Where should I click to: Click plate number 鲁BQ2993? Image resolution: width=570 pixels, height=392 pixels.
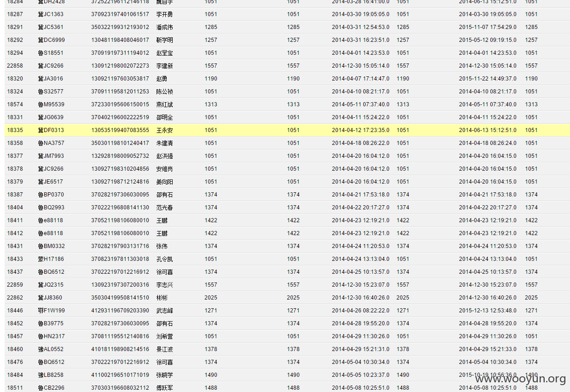(51, 208)
